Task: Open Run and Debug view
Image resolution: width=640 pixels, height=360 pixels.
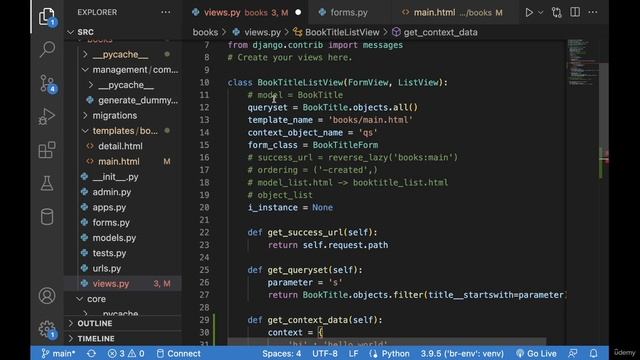Action: click(47, 117)
